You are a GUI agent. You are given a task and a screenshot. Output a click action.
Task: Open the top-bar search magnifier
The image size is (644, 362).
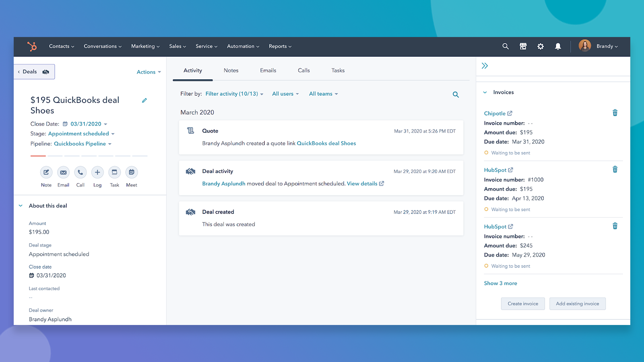pyautogui.click(x=506, y=46)
